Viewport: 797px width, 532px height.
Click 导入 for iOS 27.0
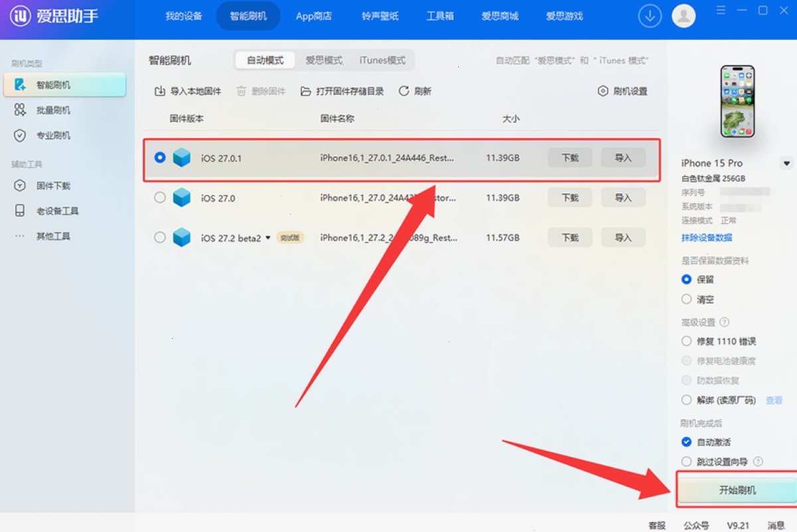click(623, 197)
